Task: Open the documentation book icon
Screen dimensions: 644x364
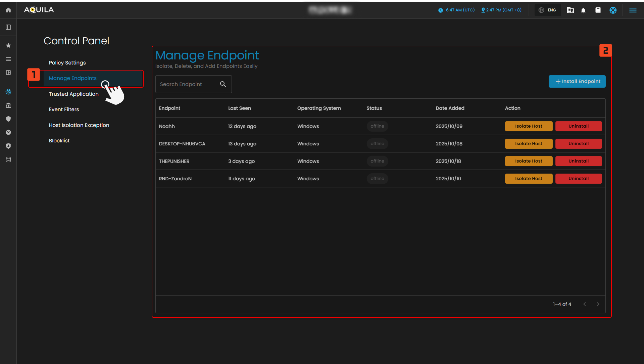Action: [598, 10]
